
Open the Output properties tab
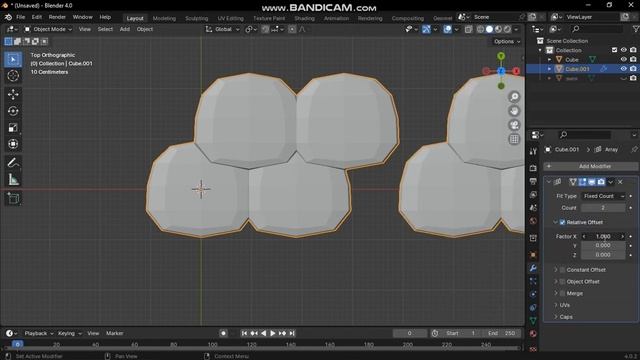pyautogui.click(x=533, y=181)
